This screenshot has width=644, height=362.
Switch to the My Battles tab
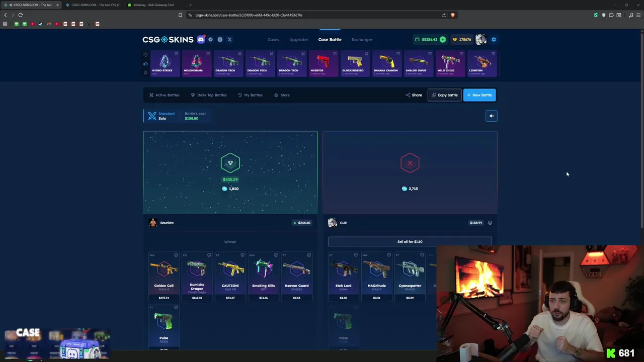[x=250, y=95]
